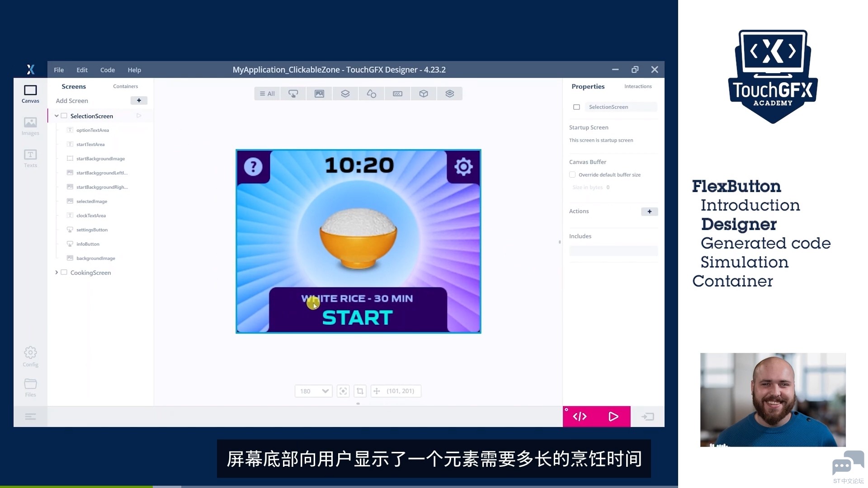Image resolution: width=868 pixels, height=488 pixels.
Task: Click the ST forum chat bubble icon
Action: click(x=848, y=463)
